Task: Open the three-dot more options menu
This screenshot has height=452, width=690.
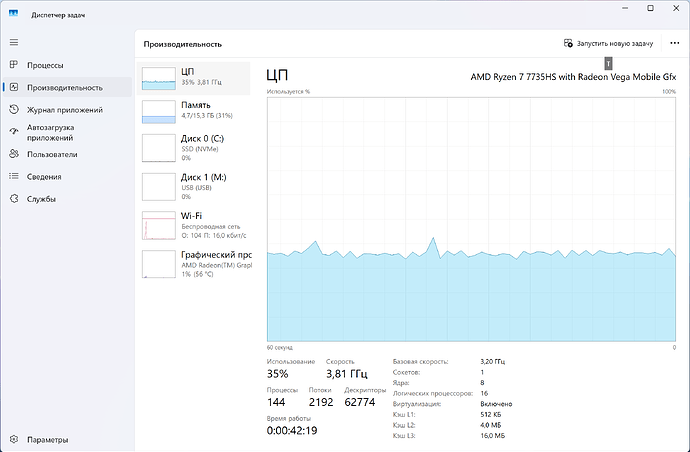Action: [672, 44]
